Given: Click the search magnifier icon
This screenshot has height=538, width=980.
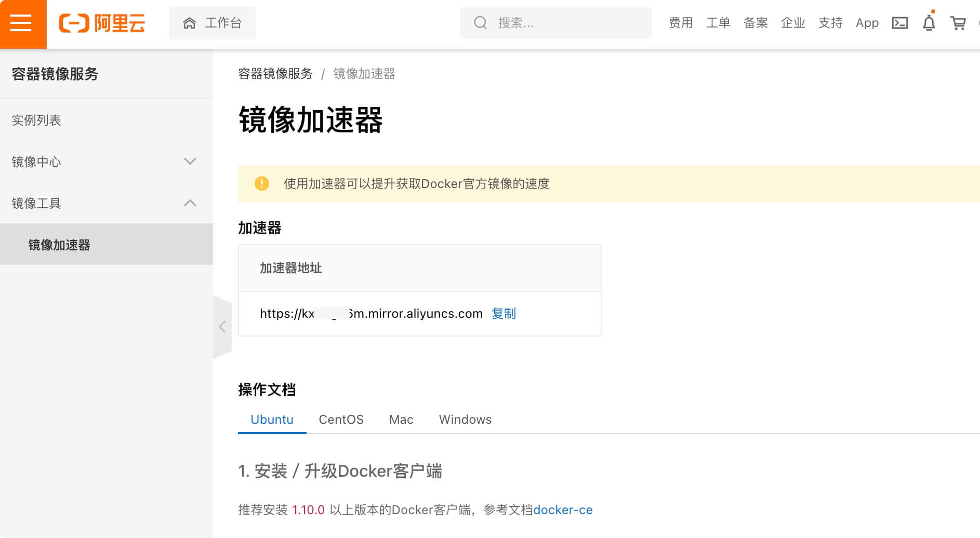Looking at the screenshot, I should click(480, 23).
